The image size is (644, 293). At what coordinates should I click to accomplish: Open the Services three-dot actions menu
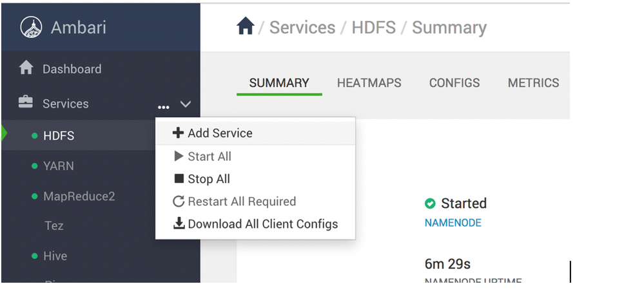(163, 106)
